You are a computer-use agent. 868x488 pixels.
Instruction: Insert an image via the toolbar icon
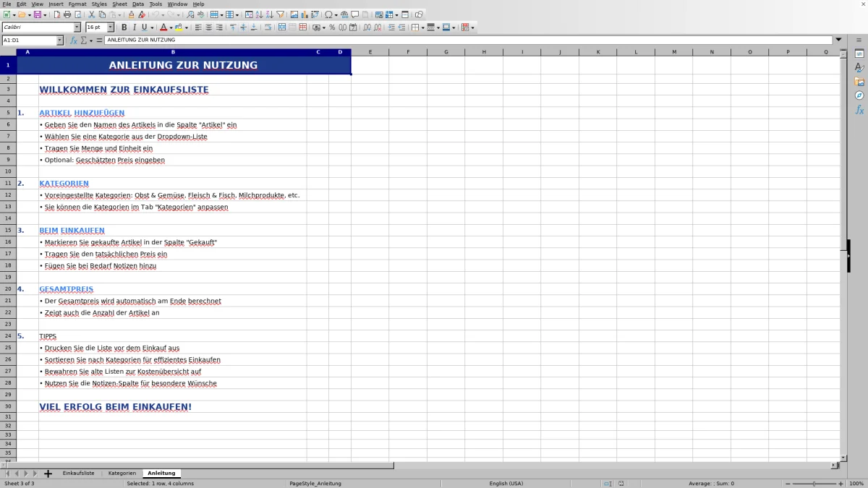[294, 13]
